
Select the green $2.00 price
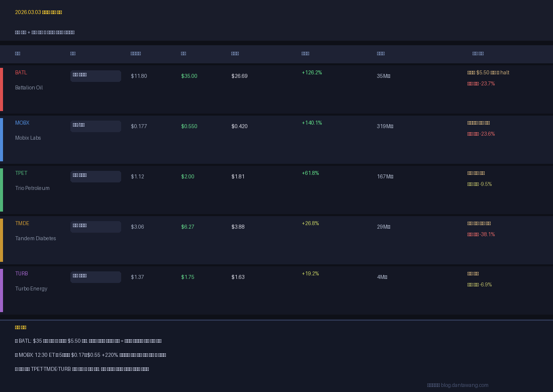coord(188,176)
